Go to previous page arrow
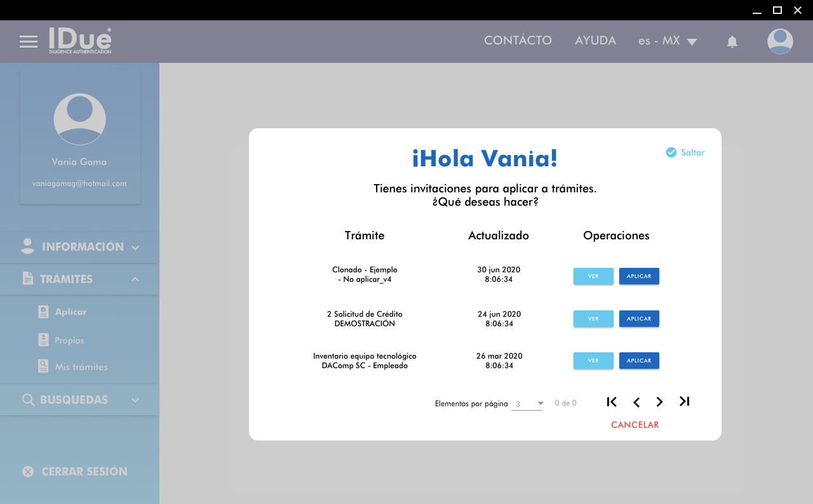Viewport: 813px width, 504px height. [x=636, y=402]
